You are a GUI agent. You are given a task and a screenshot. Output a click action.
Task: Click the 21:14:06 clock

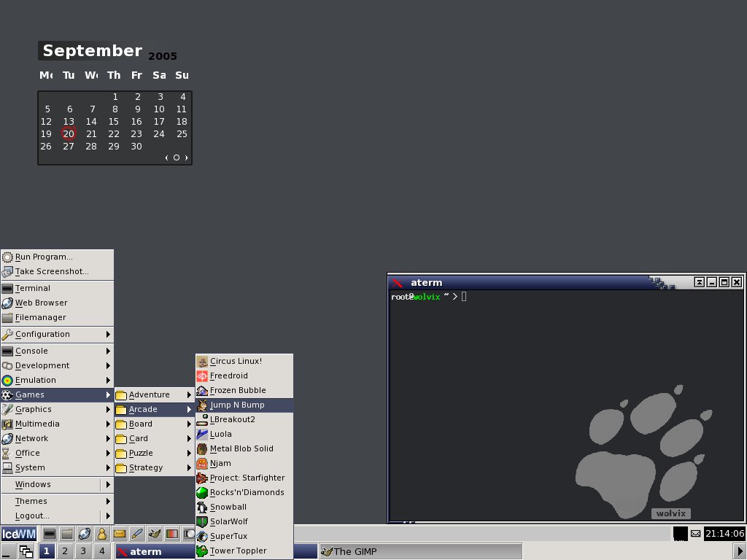(724, 534)
